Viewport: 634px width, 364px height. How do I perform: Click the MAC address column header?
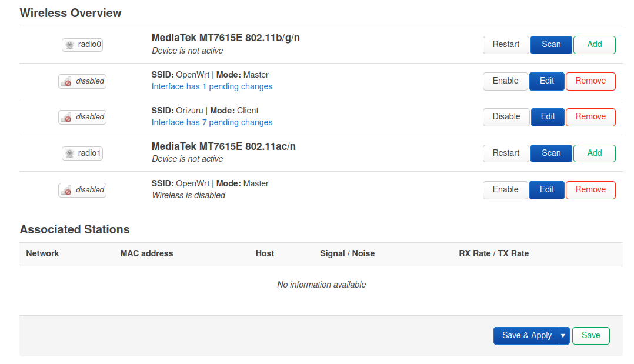tap(146, 253)
